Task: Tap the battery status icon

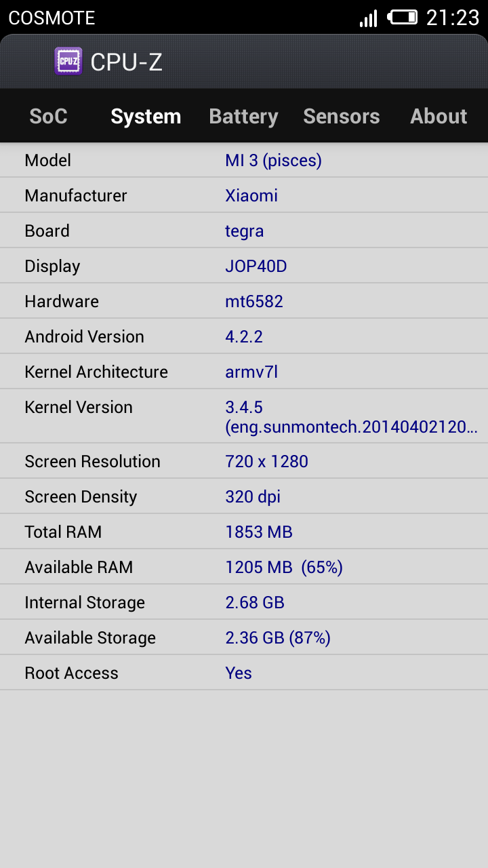Action: pos(403,18)
